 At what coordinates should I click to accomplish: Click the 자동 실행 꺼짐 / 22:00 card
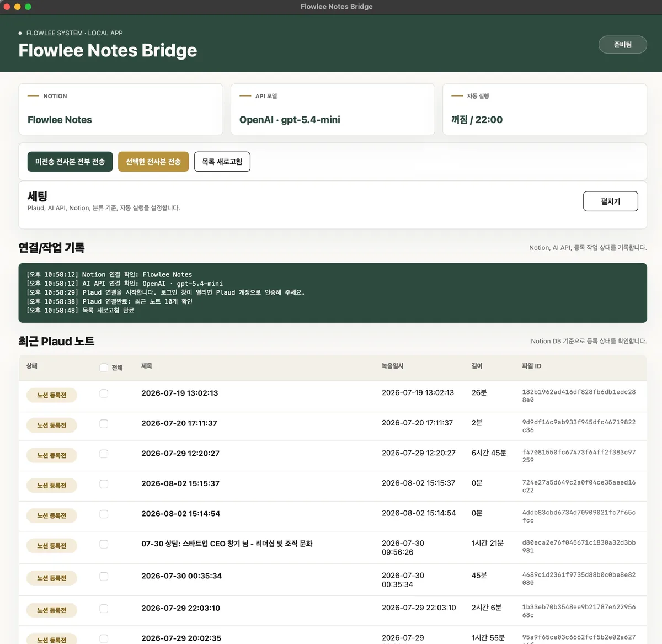tap(544, 109)
